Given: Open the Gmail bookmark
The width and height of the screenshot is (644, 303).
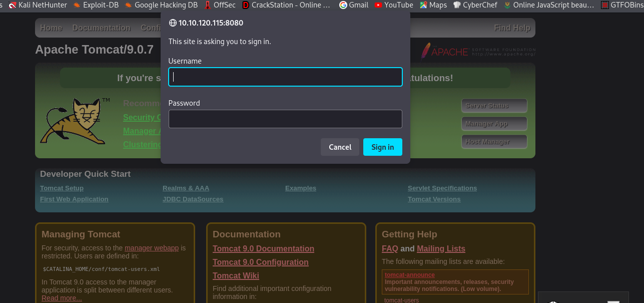Looking at the screenshot, I should pyautogui.click(x=353, y=5).
